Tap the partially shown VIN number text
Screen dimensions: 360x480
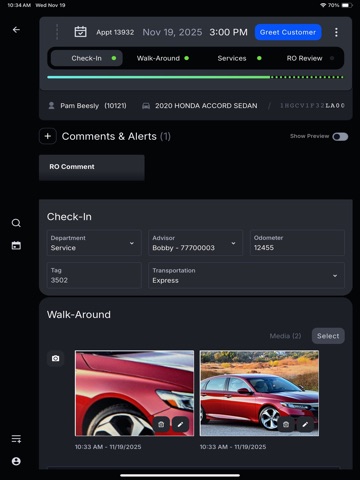(x=312, y=106)
